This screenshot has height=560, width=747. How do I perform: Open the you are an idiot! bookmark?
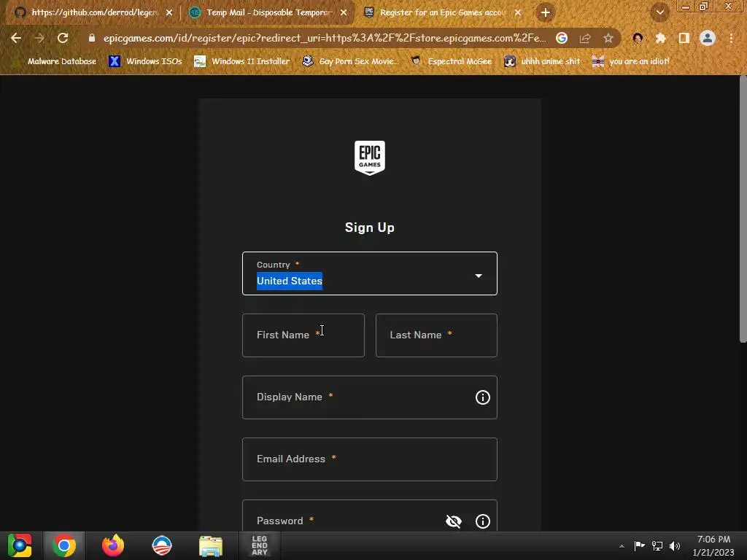click(631, 61)
